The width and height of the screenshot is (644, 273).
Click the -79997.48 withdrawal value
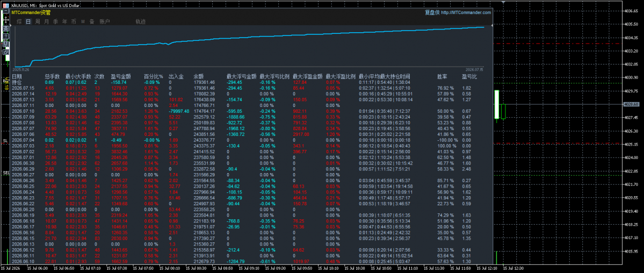[x=179, y=111]
